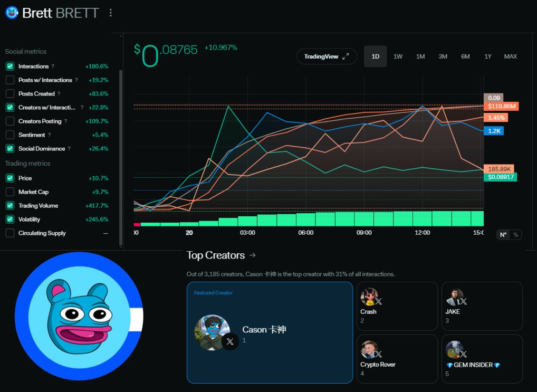
Task: Click the $110.86M orange value label
Action: point(501,106)
